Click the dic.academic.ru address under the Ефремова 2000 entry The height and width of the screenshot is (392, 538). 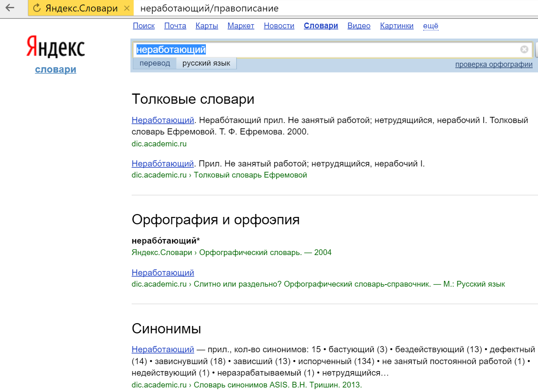[x=159, y=144]
